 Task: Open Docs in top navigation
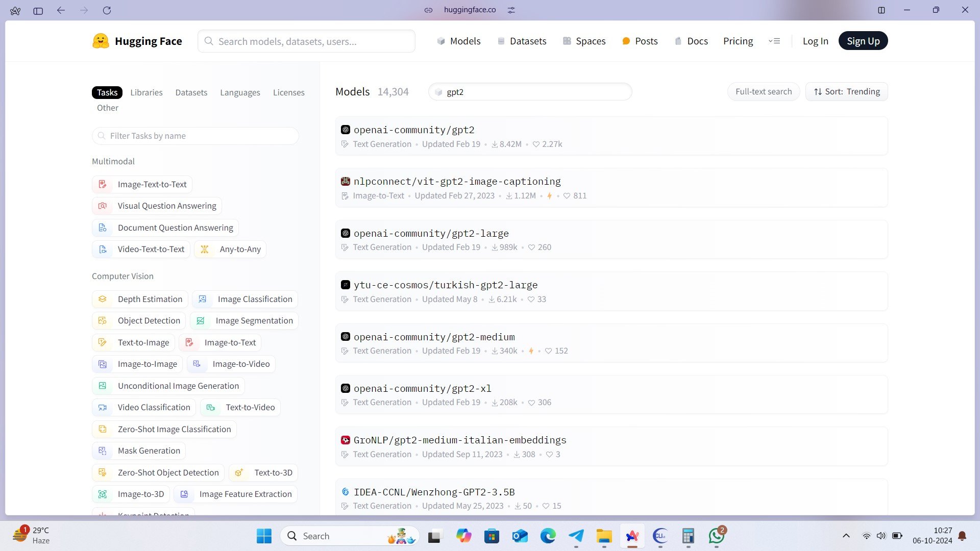click(691, 41)
